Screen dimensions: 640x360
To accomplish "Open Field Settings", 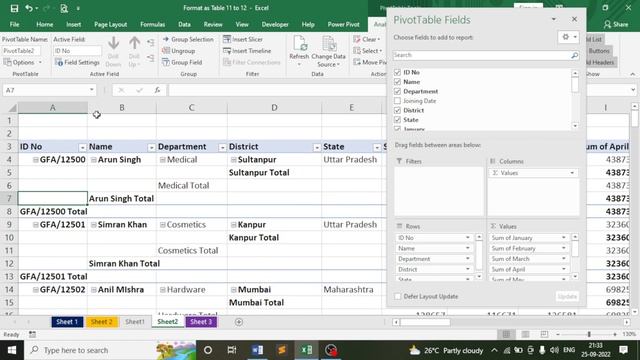I will pyautogui.click(x=77, y=62).
